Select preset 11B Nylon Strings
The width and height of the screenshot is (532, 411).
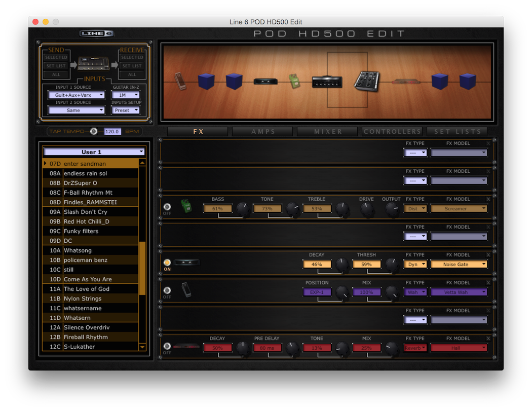[x=91, y=298]
